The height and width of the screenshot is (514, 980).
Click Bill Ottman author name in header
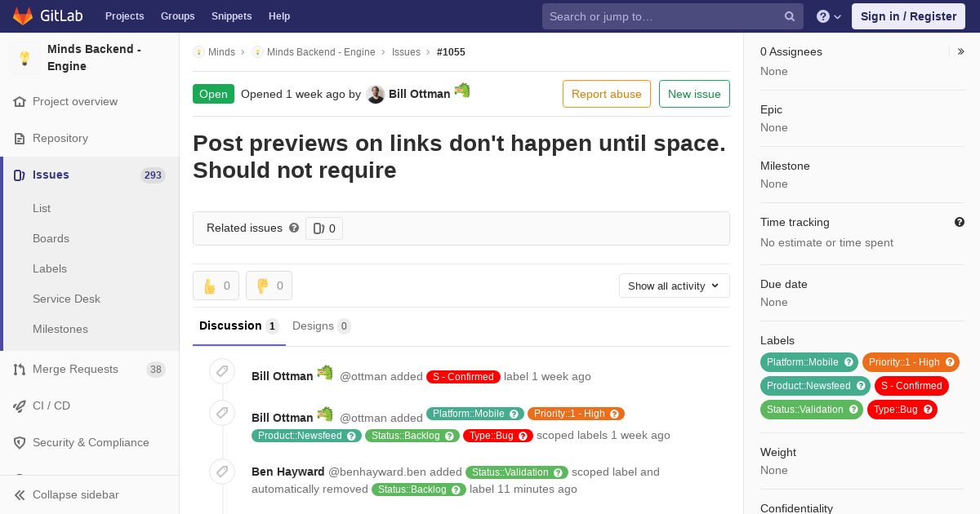point(419,94)
